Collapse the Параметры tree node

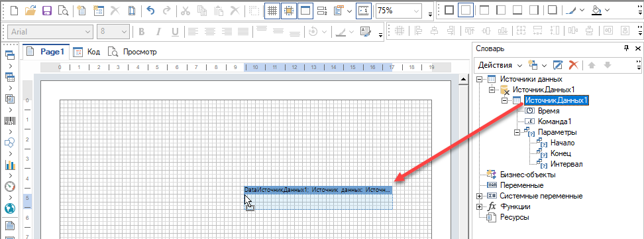point(517,133)
